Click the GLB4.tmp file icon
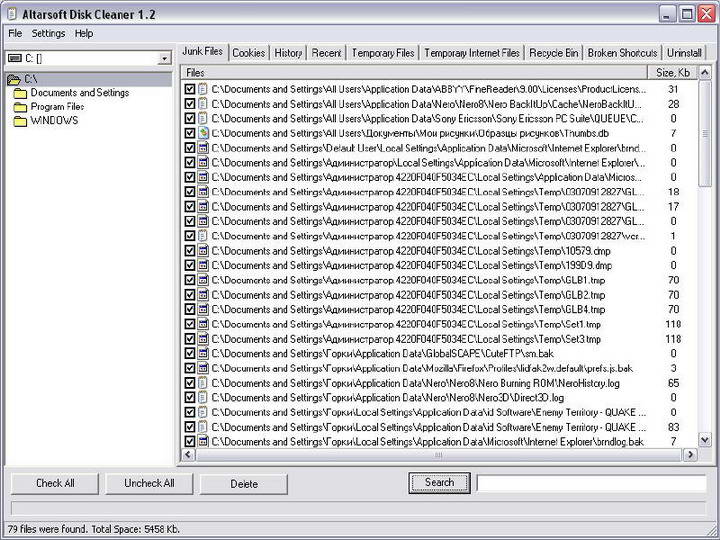 click(x=203, y=309)
